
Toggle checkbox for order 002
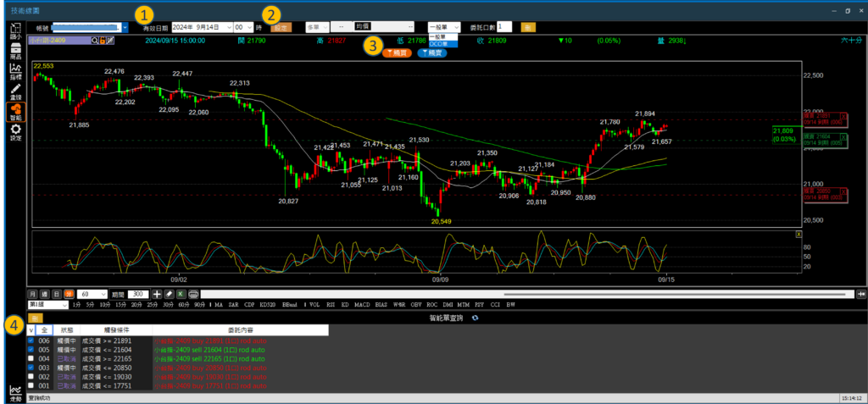31,376
